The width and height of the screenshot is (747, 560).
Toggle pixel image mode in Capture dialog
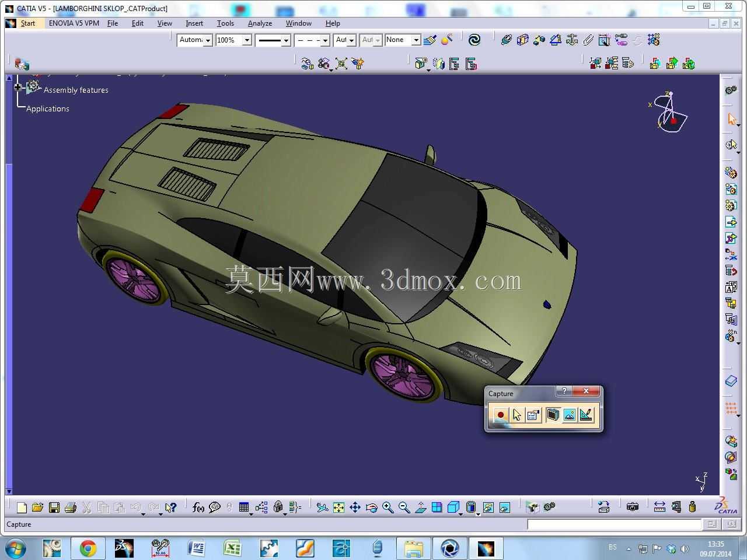pyautogui.click(x=569, y=415)
